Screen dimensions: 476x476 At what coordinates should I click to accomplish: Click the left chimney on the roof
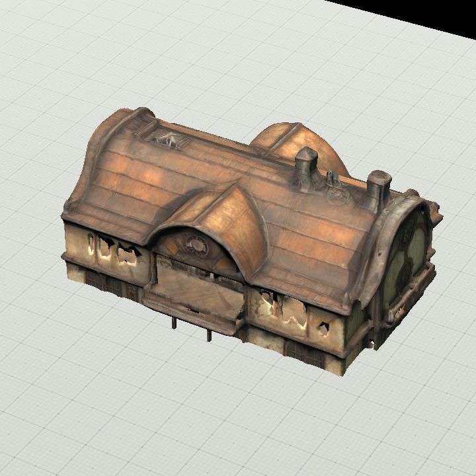pos(305,169)
